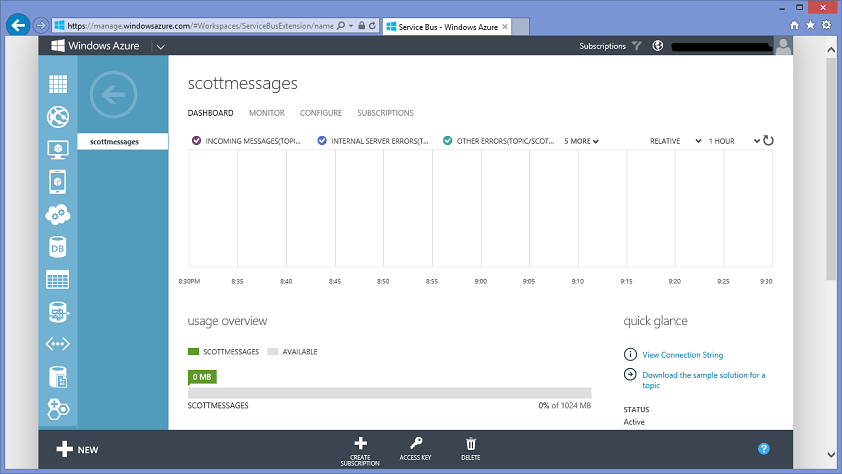Open All Items grid icon in sidebar
The width and height of the screenshot is (842, 474).
point(58,84)
